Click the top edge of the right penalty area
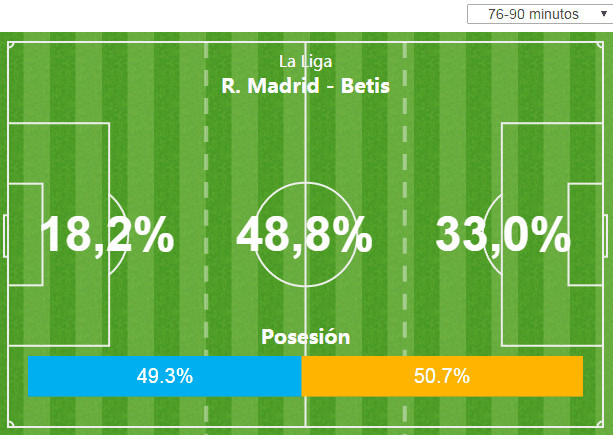Image resolution: width=613 pixels, height=435 pixels. click(552, 124)
